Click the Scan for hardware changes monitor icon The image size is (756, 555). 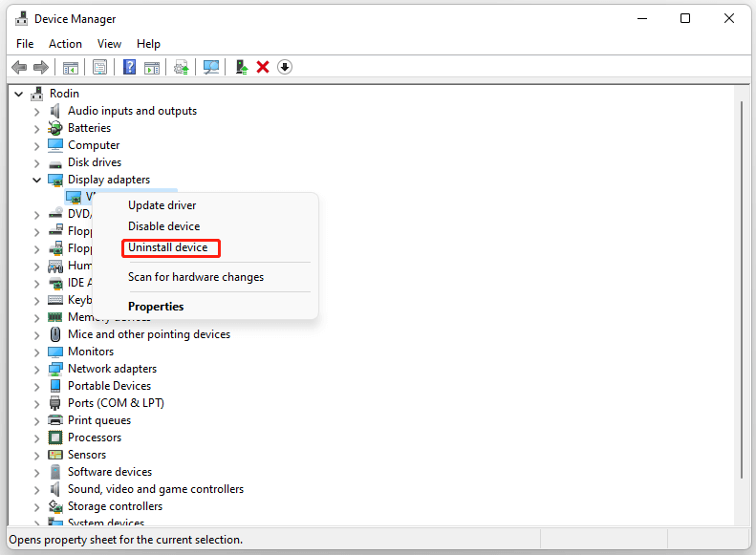pos(211,67)
